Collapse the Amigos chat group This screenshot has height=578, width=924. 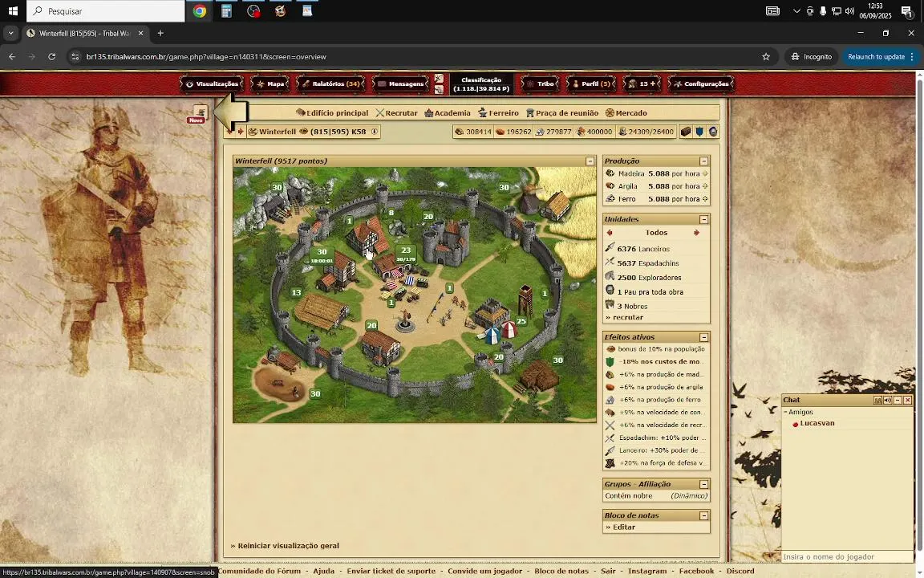pyautogui.click(x=785, y=413)
